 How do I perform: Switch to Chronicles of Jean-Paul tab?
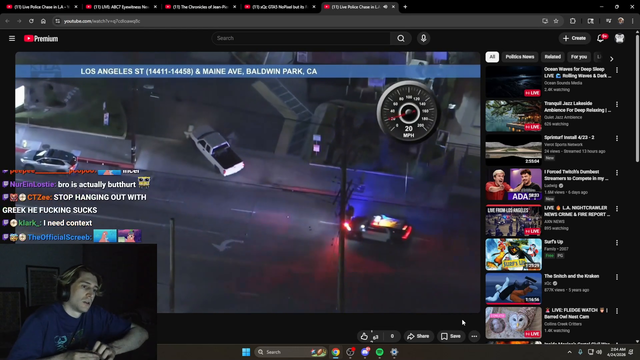pyautogui.click(x=200, y=7)
